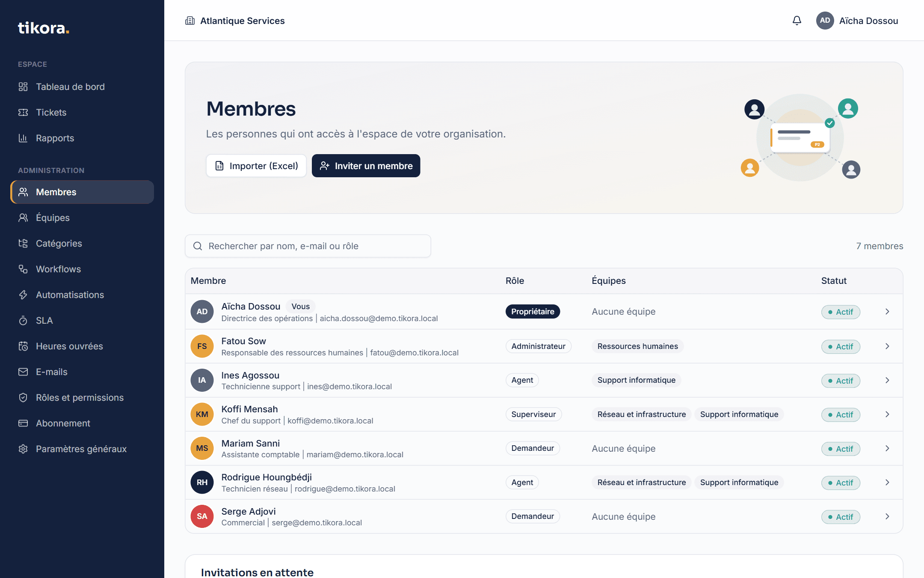Click Atlantique Services organisation name
The width and height of the screenshot is (924, 578).
(x=242, y=21)
